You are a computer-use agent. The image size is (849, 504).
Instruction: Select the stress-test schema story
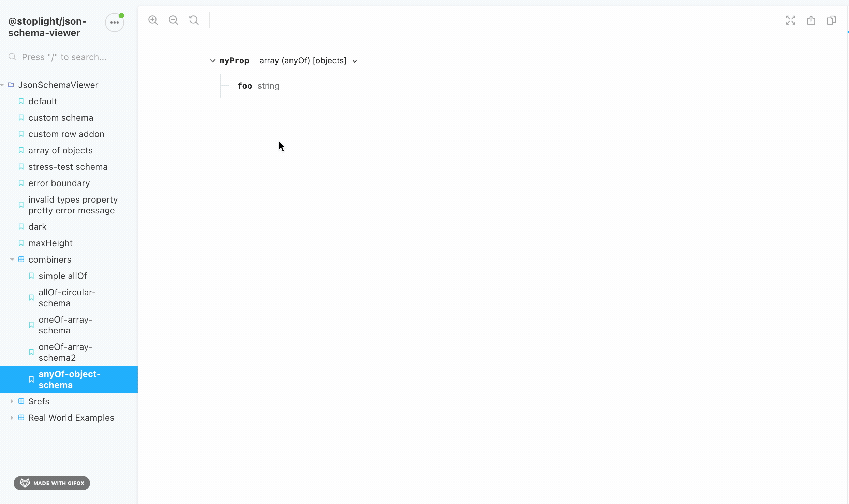click(x=68, y=167)
